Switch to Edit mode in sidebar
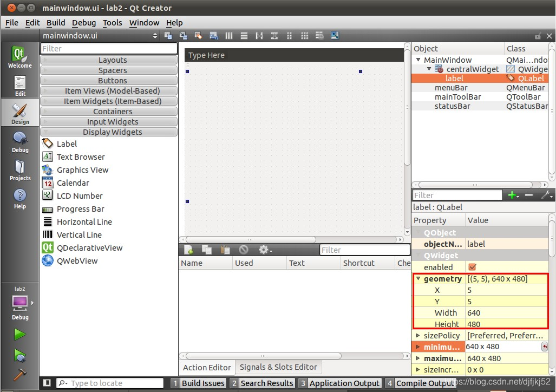The image size is (556, 392). (x=20, y=86)
